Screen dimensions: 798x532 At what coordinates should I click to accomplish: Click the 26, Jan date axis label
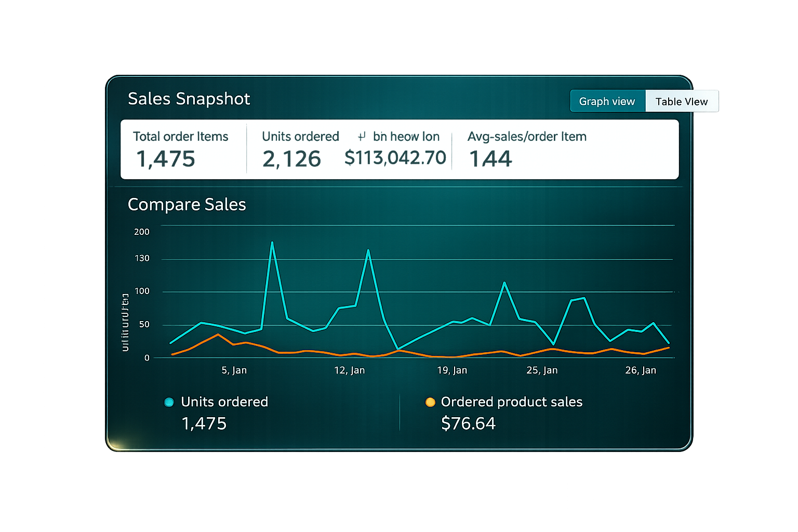[x=641, y=370]
